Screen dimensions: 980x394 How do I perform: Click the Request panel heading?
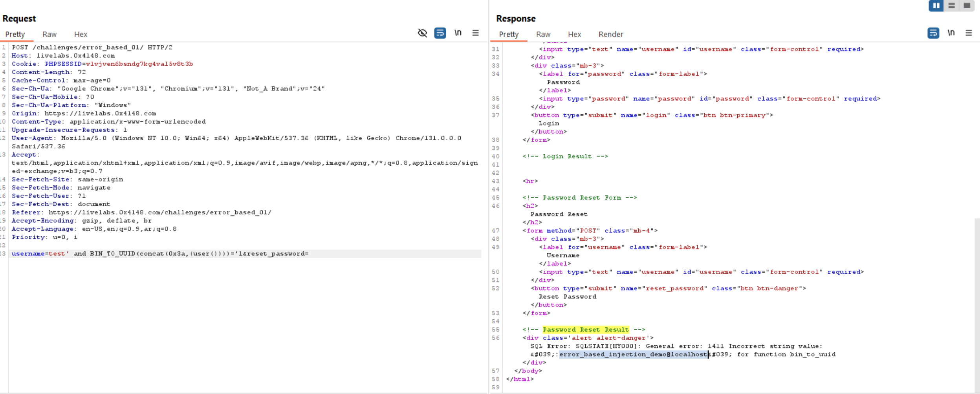[x=19, y=18]
